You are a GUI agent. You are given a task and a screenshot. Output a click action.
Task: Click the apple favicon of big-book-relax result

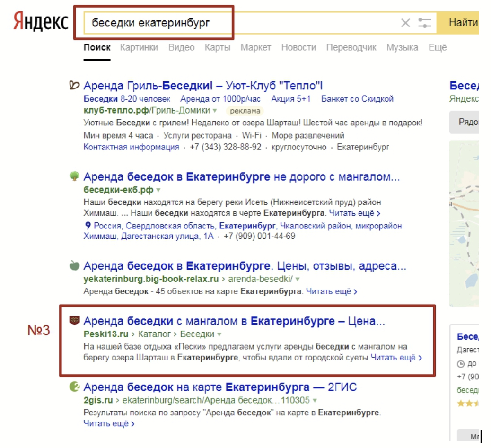74,265
